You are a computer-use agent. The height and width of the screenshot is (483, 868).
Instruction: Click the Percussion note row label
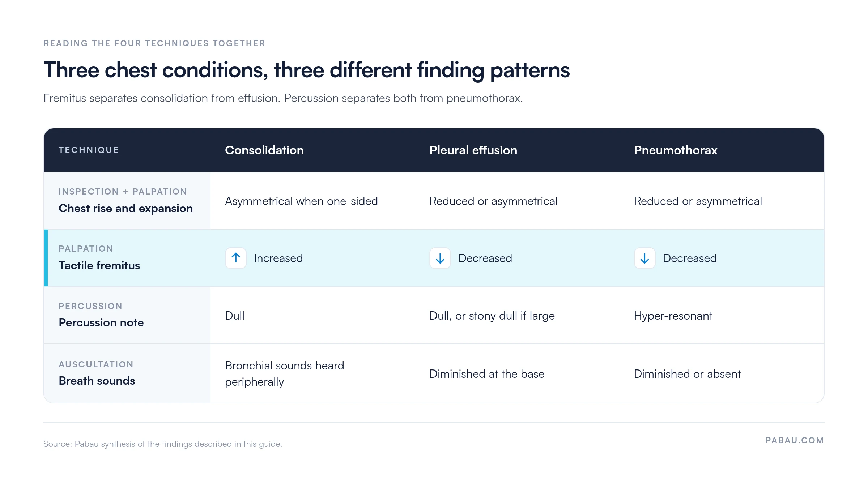101,322
